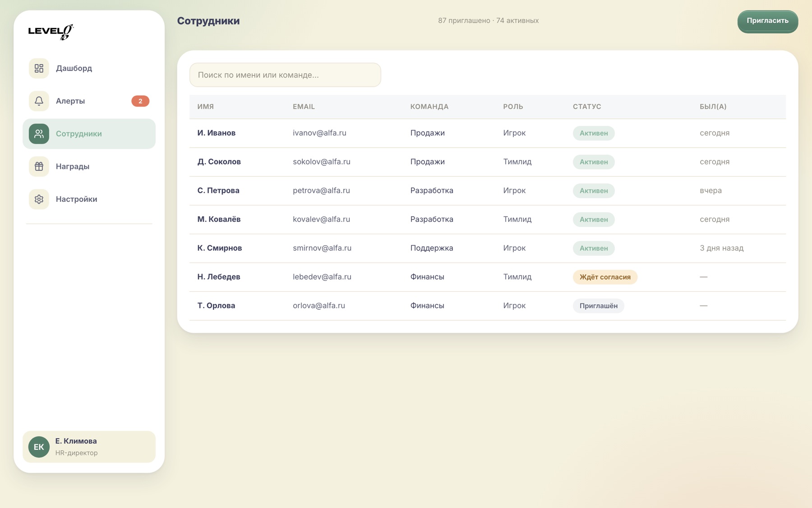Screen dimensions: 812x508
Task: Click the Ждёт согласия status badge
Action: point(605,277)
